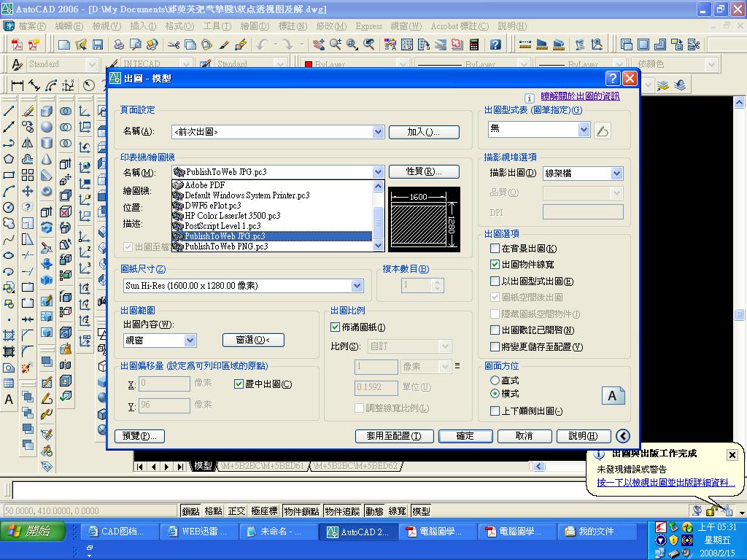The image size is (747, 560).
Task: Click the 確定 OK button
Action: (x=465, y=436)
